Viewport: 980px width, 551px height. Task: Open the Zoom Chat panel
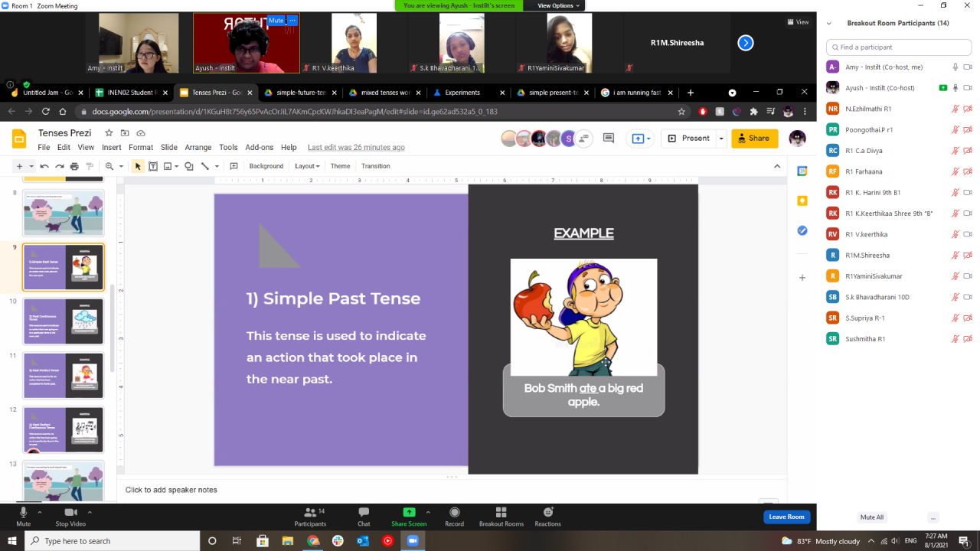tap(364, 517)
